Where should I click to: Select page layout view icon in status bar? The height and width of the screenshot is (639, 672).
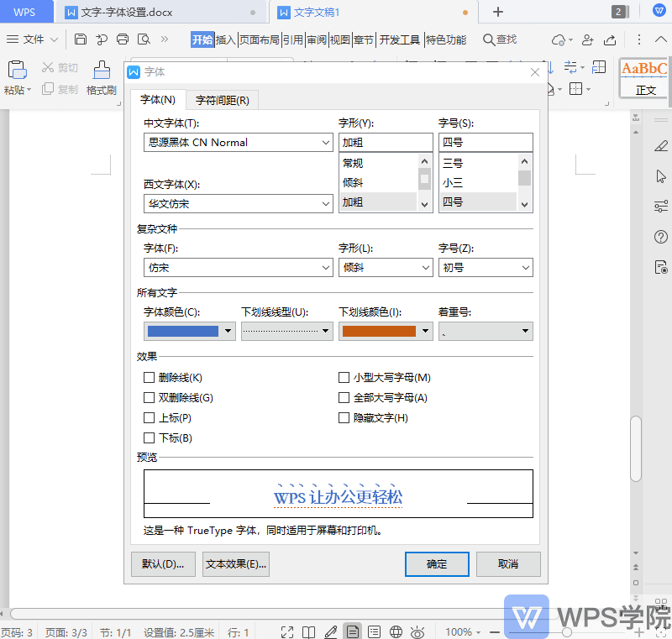353,631
